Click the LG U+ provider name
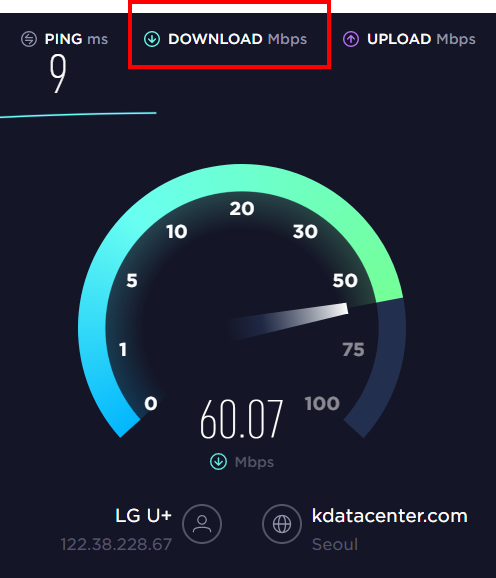Viewport: 496px width, 578px height. point(143,515)
